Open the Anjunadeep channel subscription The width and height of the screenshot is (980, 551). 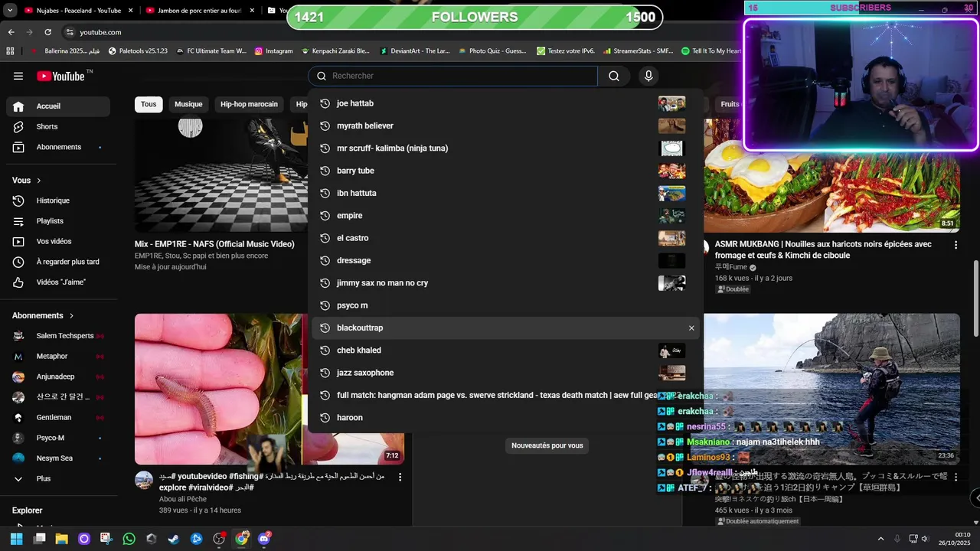58,377
